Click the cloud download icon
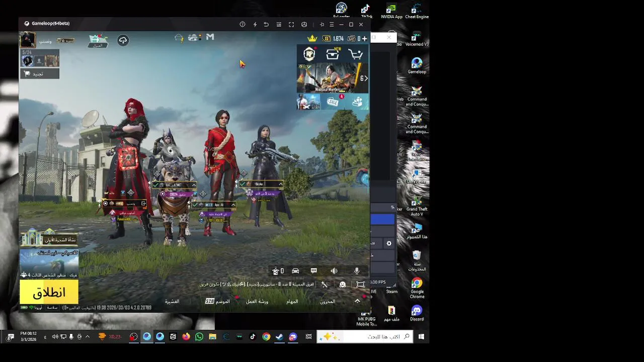The width and height of the screenshot is (644, 362). pos(123,40)
